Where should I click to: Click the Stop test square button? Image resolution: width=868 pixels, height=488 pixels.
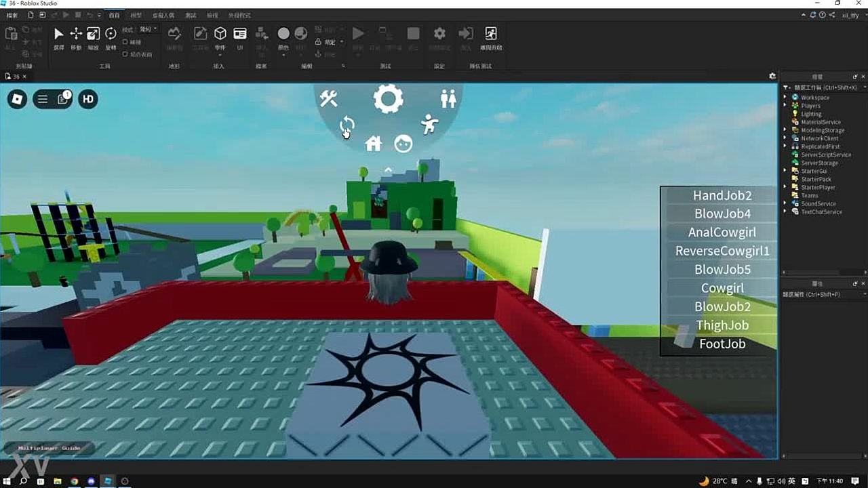(x=413, y=33)
